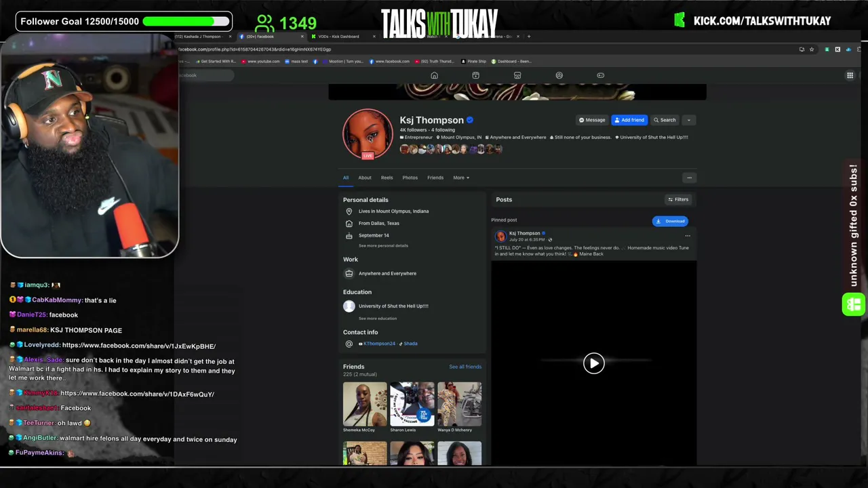Image resolution: width=868 pixels, height=488 pixels.
Task: Click the house icon beside From Dallas, Texas
Action: click(x=349, y=224)
